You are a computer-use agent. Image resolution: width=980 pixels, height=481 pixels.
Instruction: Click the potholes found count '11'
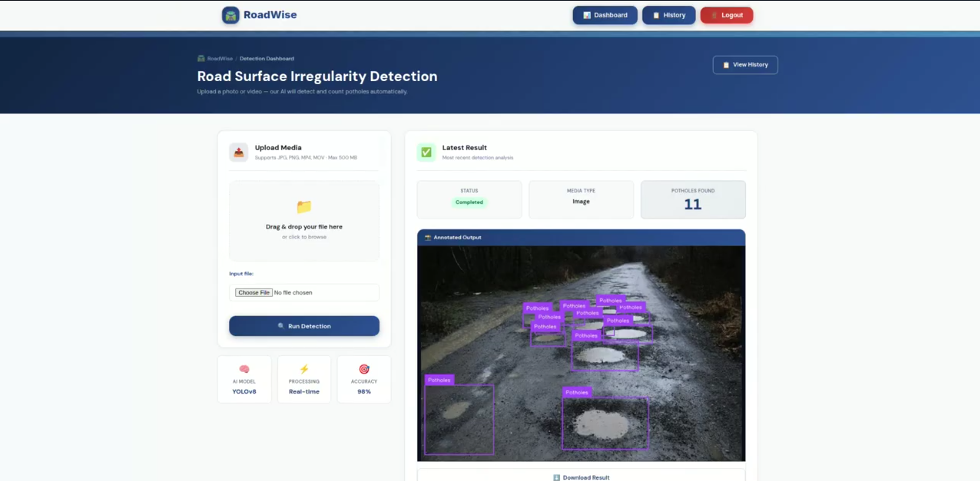coord(693,204)
